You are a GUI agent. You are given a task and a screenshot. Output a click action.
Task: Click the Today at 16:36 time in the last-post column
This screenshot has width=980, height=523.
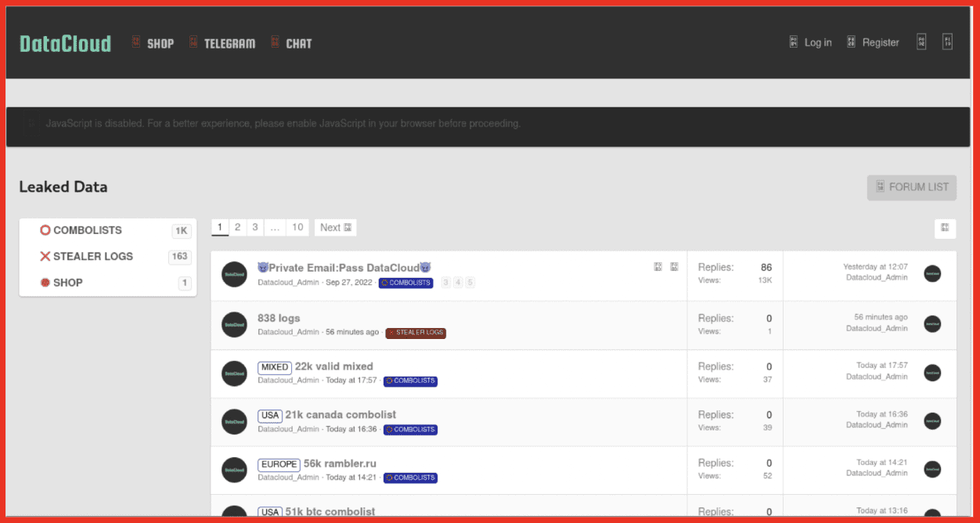coord(882,414)
